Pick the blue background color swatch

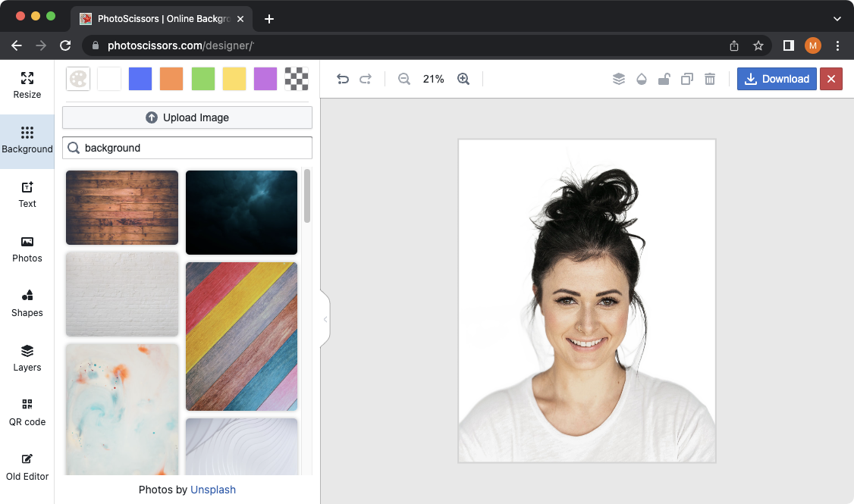tap(140, 79)
